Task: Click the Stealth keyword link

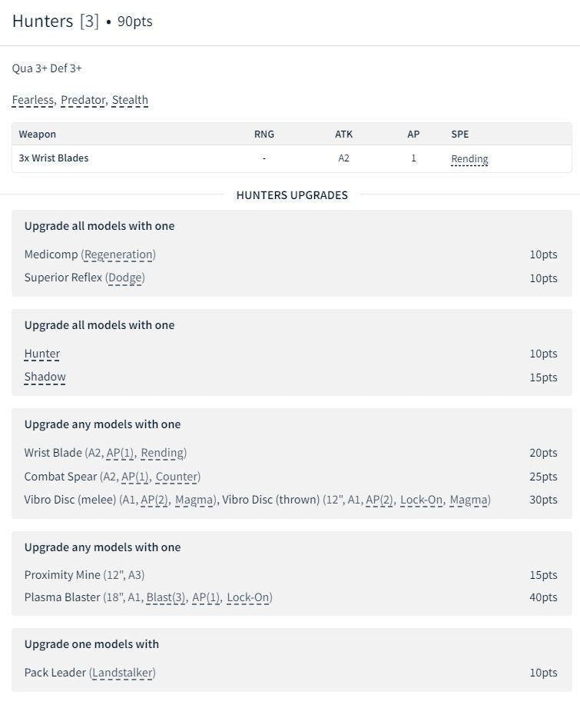Action: (x=130, y=100)
